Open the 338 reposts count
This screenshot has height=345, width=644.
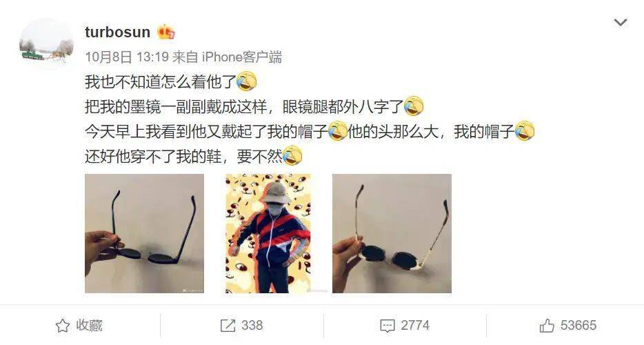[252, 325]
